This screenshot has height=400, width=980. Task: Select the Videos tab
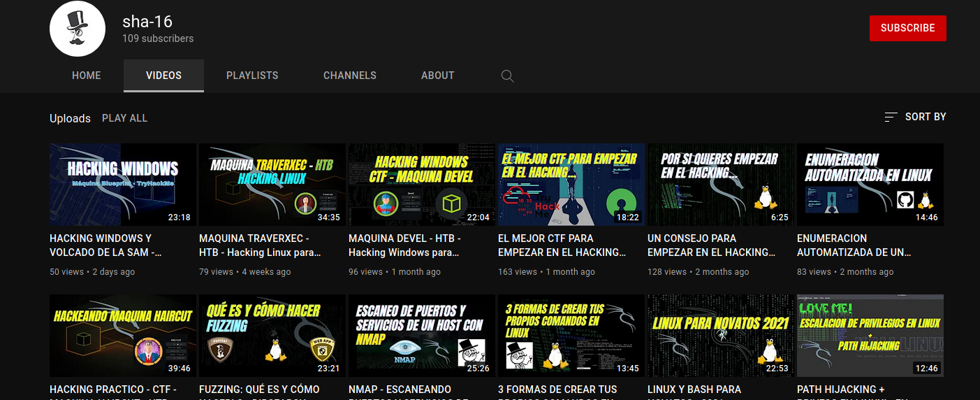click(x=164, y=76)
